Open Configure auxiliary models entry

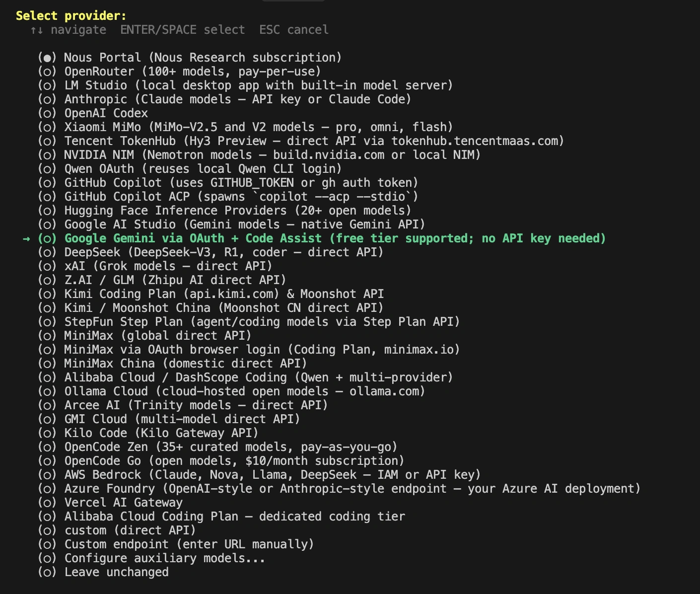pyautogui.click(x=152, y=558)
